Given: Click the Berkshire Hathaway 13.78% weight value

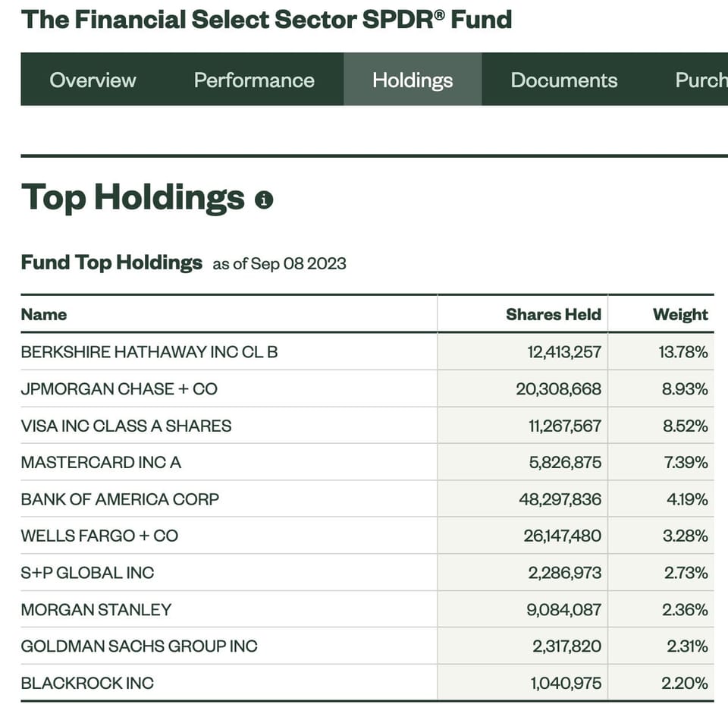Looking at the screenshot, I should [x=683, y=352].
